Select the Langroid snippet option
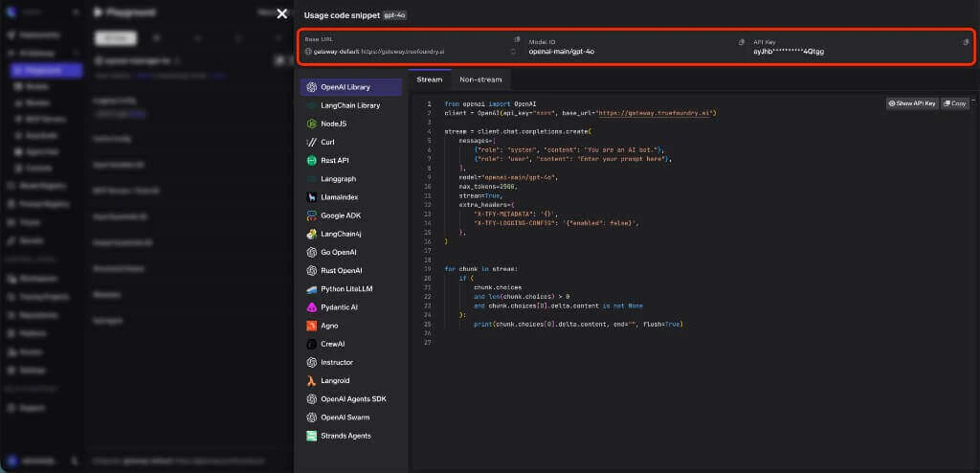Viewport: 980px width, 473px height. click(351, 380)
